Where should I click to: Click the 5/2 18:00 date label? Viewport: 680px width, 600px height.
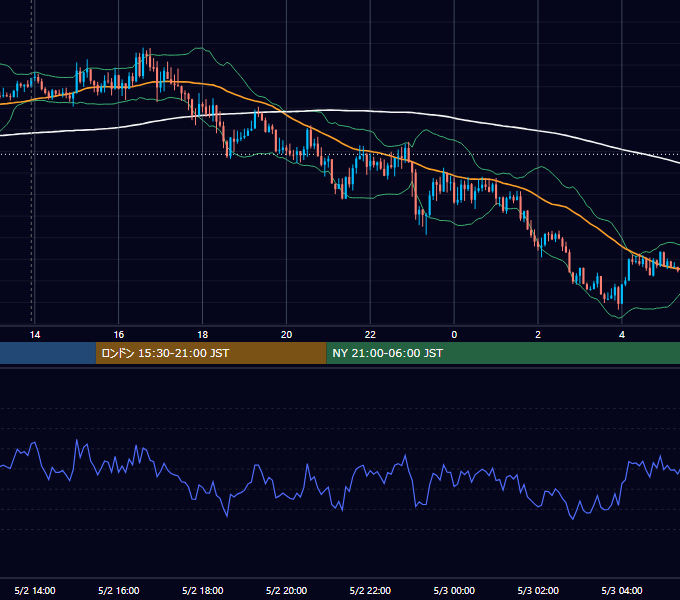coord(203,590)
